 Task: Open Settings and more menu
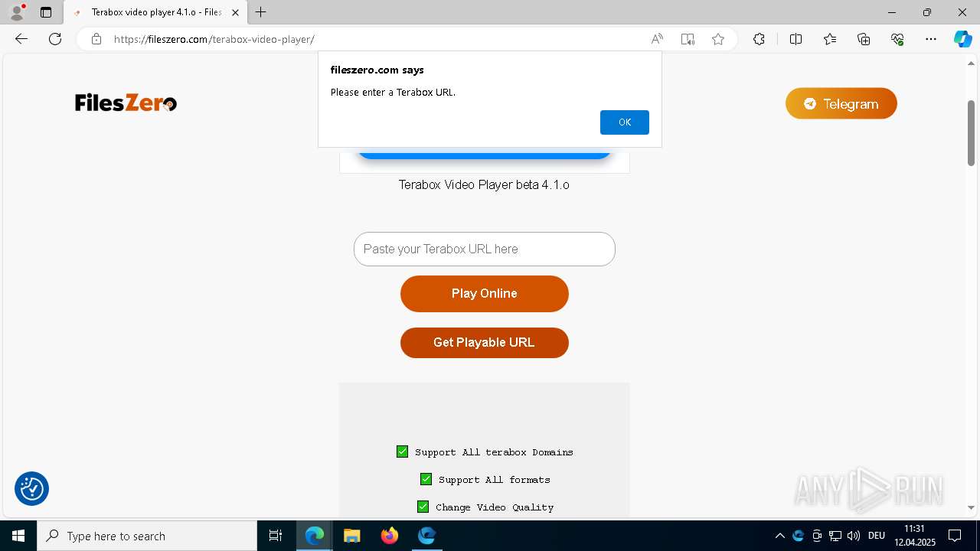pos(931,39)
